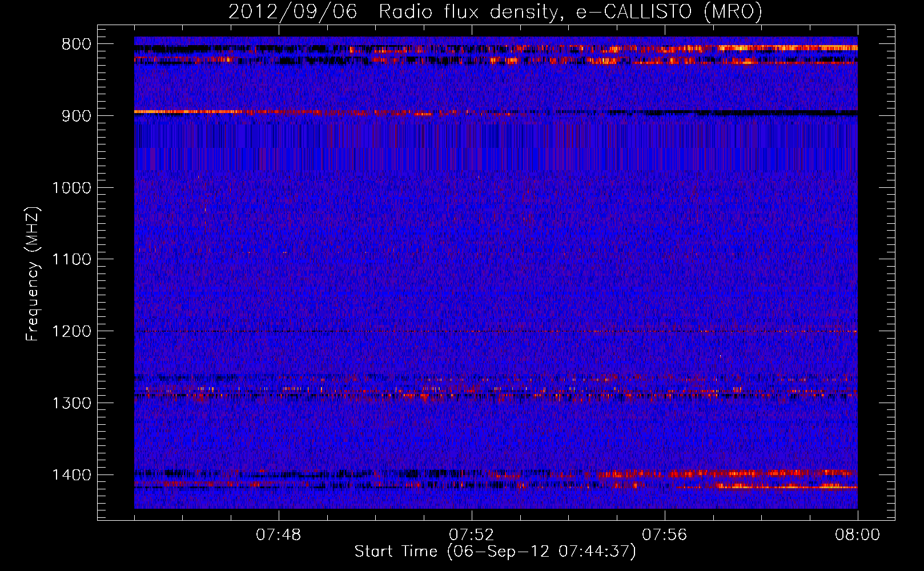Click the 08:00 time tick label
This screenshot has width=924, height=571.
click(857, 535)
